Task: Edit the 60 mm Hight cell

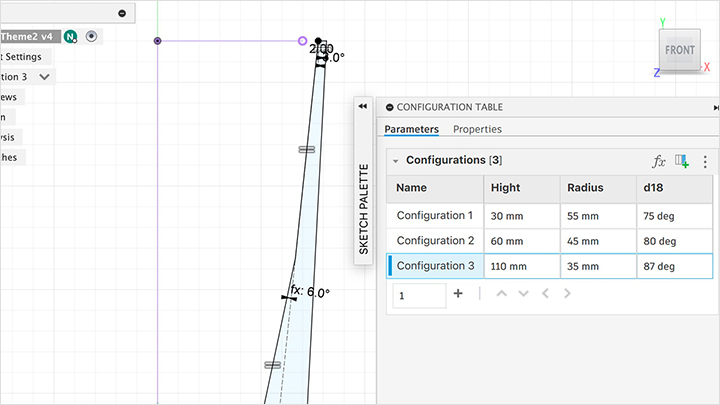Action: click(522, 241)
